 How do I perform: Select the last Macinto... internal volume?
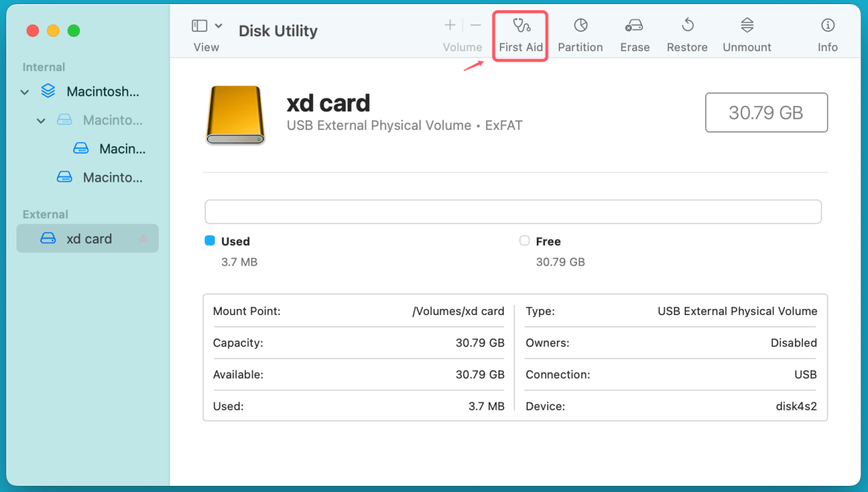click(112, 178)
